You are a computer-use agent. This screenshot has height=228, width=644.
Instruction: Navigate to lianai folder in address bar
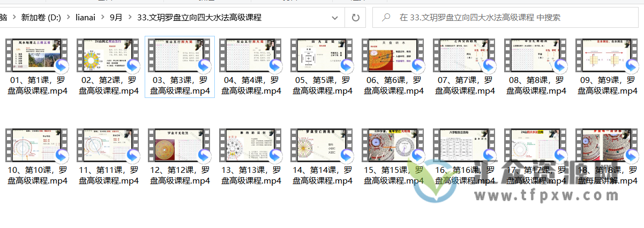pyautogui.click(x=85, y=18)
